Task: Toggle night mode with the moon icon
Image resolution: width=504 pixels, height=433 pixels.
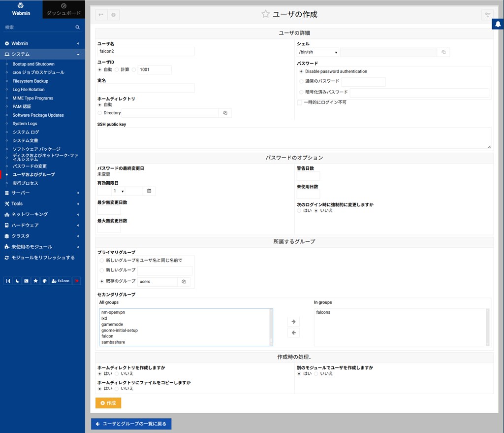Action: [17, 281]
